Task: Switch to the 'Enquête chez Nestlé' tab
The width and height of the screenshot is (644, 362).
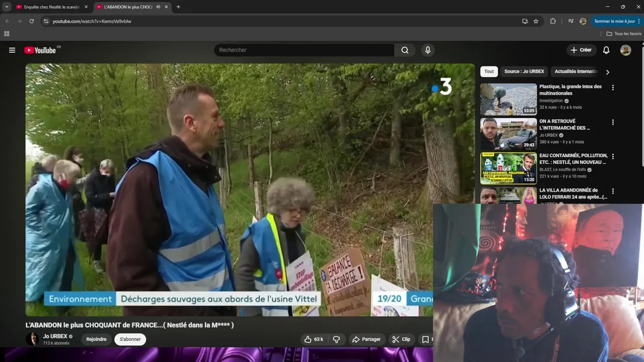Action: 51,7
